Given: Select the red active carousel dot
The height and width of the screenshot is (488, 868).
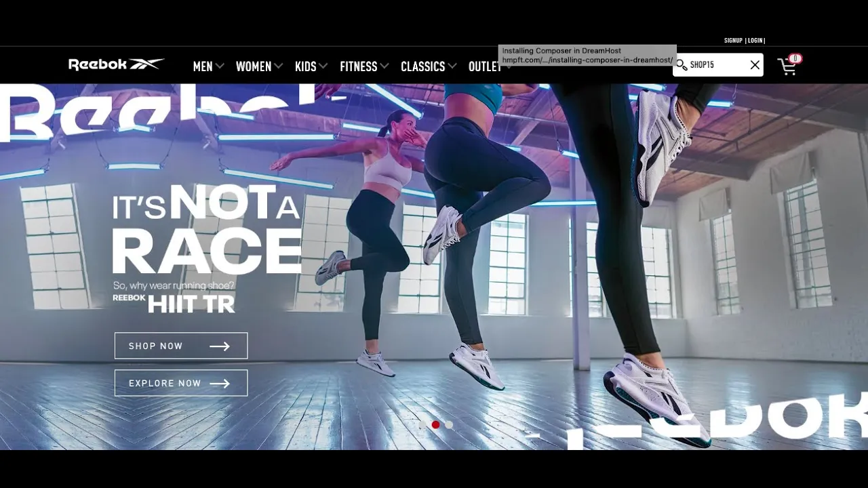Looking at the screenshot, I should (435, 425).
